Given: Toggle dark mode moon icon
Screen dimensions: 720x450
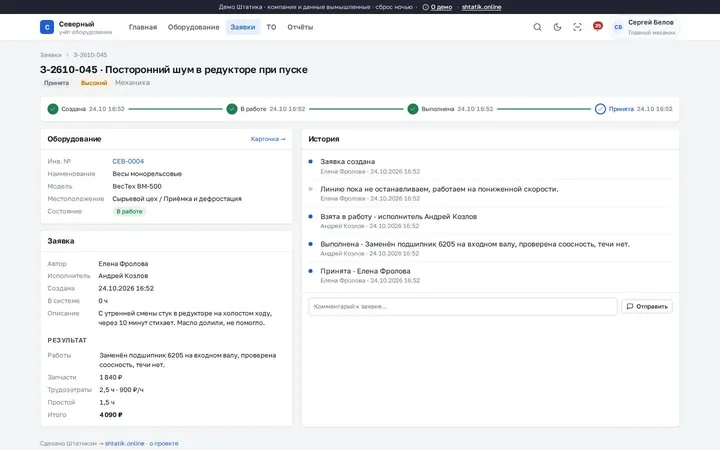Looking at the screenshot, I should tap(557, 27).
